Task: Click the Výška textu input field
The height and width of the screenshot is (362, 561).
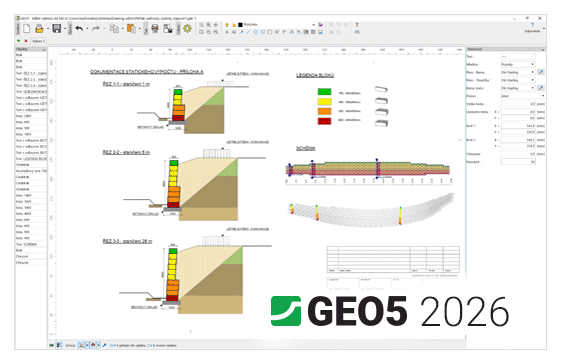Action: (518, 104)
